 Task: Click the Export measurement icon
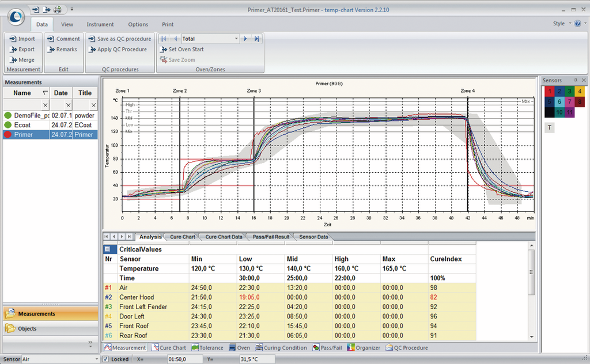point(13,50)
